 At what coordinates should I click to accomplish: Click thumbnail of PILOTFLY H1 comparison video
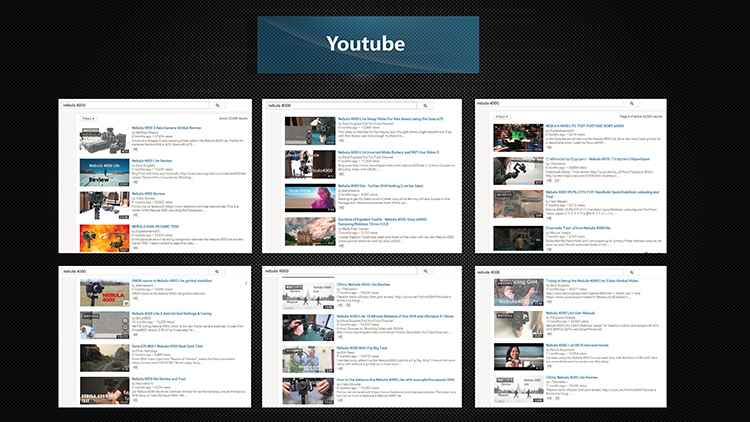(x=518, y=204)
